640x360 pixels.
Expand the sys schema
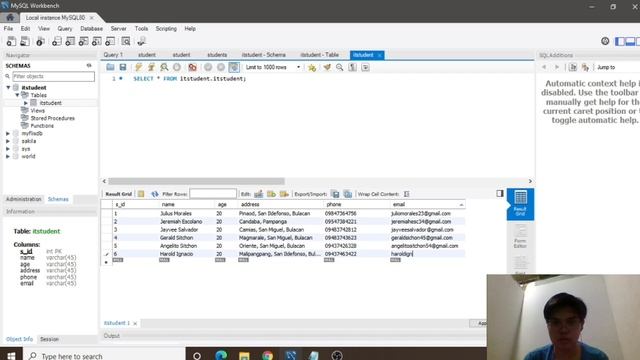click(x=8, y=149)
